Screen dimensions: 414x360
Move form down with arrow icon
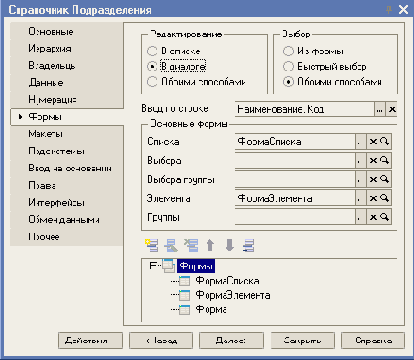coord(229,245)
